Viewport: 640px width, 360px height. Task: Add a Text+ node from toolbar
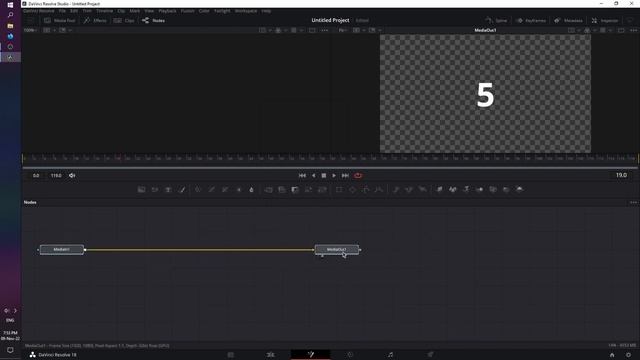168,189
